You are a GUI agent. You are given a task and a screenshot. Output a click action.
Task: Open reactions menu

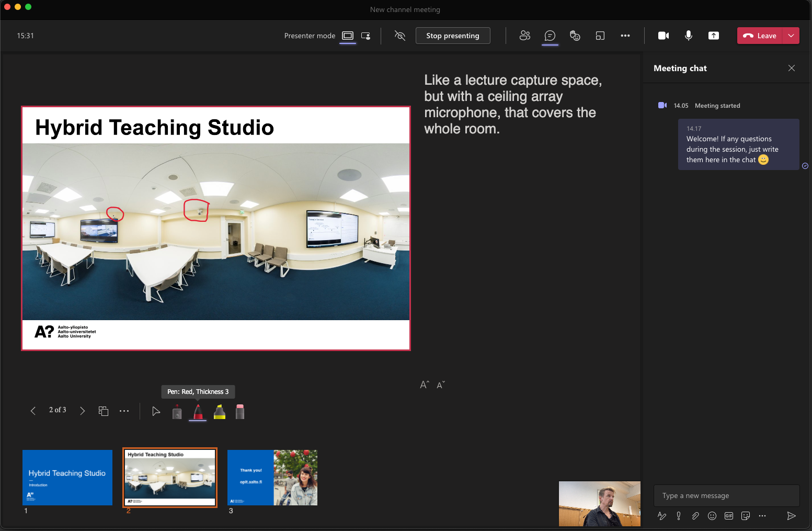[575, 36]
